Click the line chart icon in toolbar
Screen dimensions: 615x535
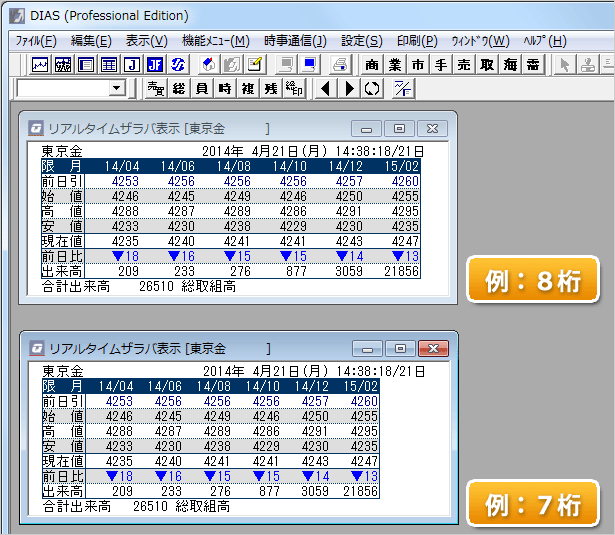click(x=40, y=65)
